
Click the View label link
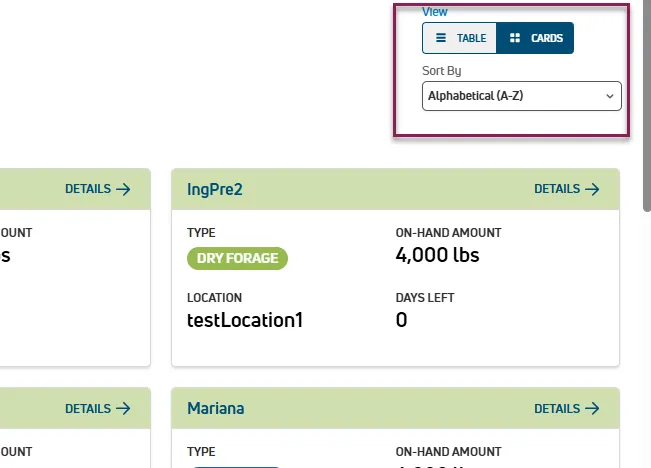[435, 12]
